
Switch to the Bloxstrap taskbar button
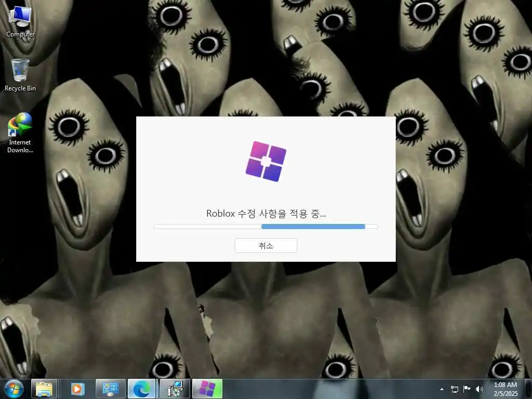point(207,389)
